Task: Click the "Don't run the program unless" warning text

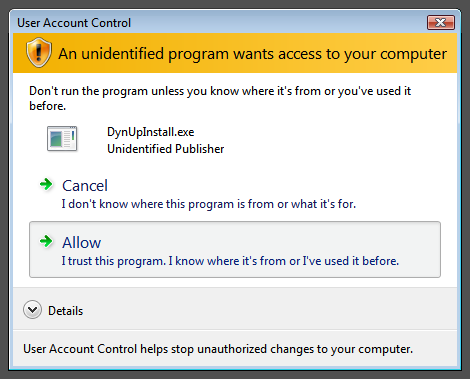Action: click(220, 98)
